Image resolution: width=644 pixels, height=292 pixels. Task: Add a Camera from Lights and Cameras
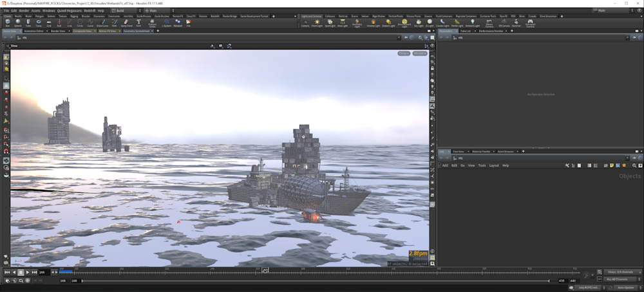305,23
